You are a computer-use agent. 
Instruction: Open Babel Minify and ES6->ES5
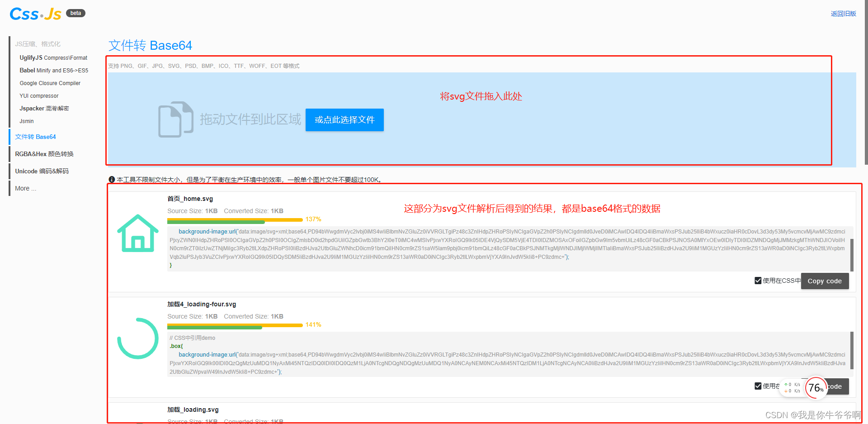[54, 71]
